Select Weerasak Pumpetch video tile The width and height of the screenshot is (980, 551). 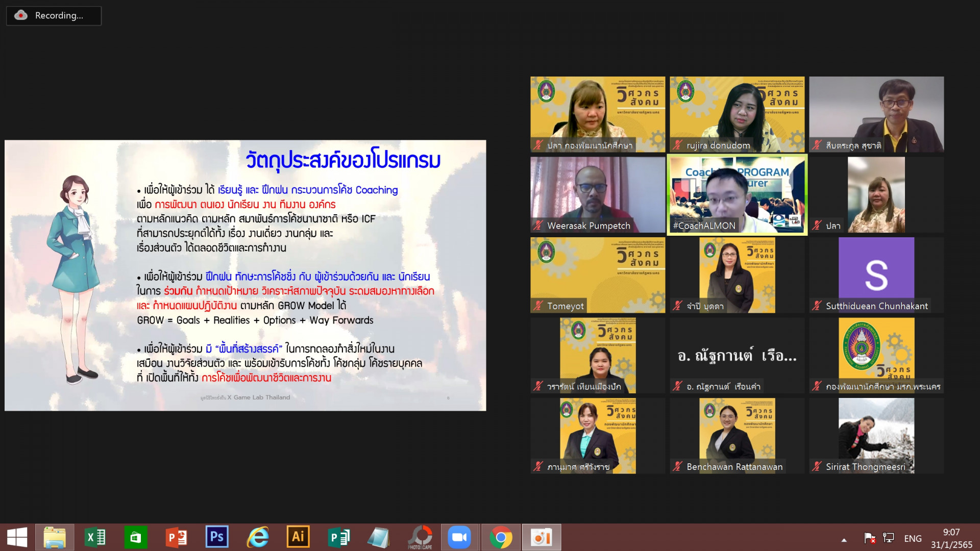[x=597, y=195]
